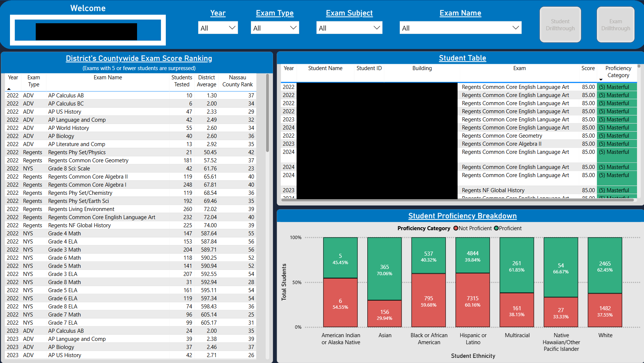
Task: Select the Regents NF Global History student row
Action: point(459,190)
